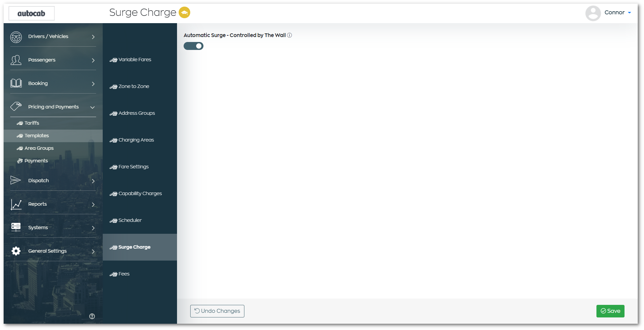Open the Templates submenu item
Viewport: 644px width, 330px height.
click(53, 136)
